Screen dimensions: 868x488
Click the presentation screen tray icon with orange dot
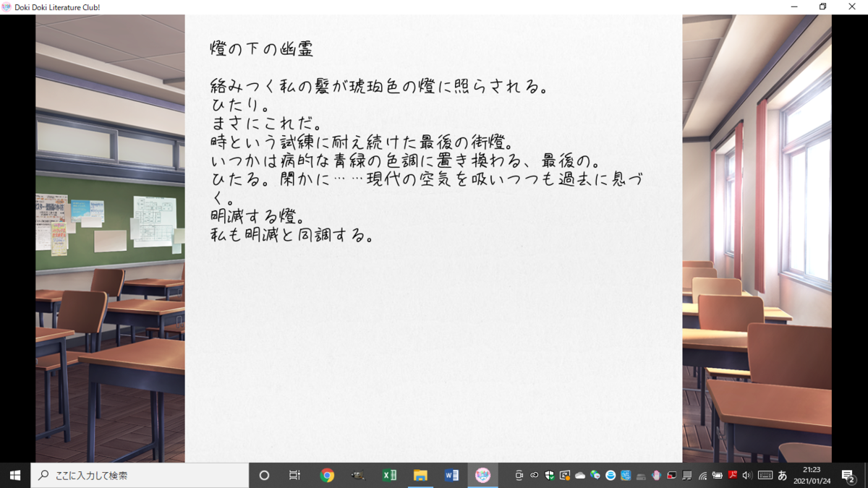(565, 475)
